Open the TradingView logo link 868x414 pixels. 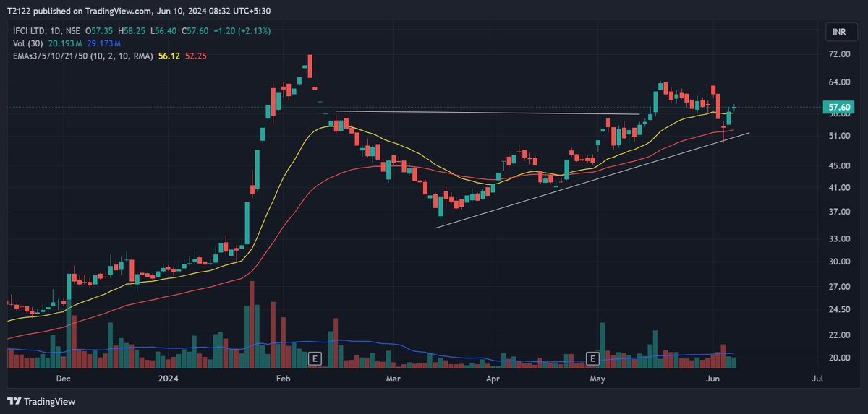coord(41,401)
